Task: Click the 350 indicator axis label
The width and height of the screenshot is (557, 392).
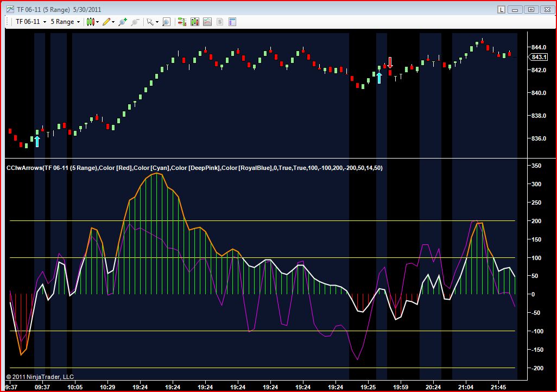Action: (536, 166)
